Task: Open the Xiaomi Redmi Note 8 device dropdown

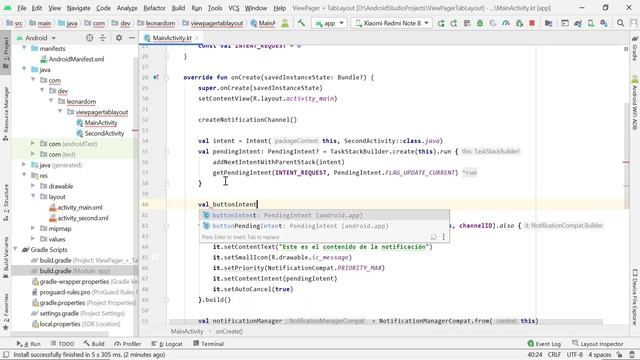Action: (391, 23)
